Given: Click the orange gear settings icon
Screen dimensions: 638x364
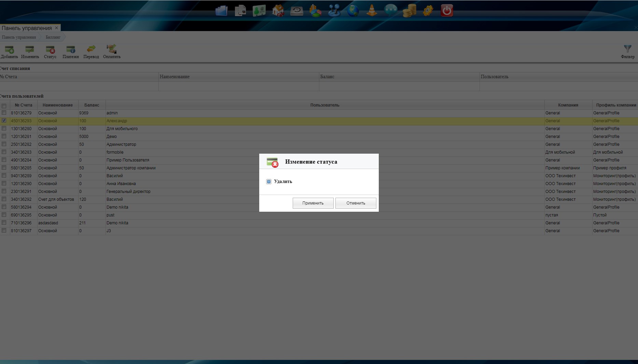Looking at the screenshot, I should coord(428,11).
